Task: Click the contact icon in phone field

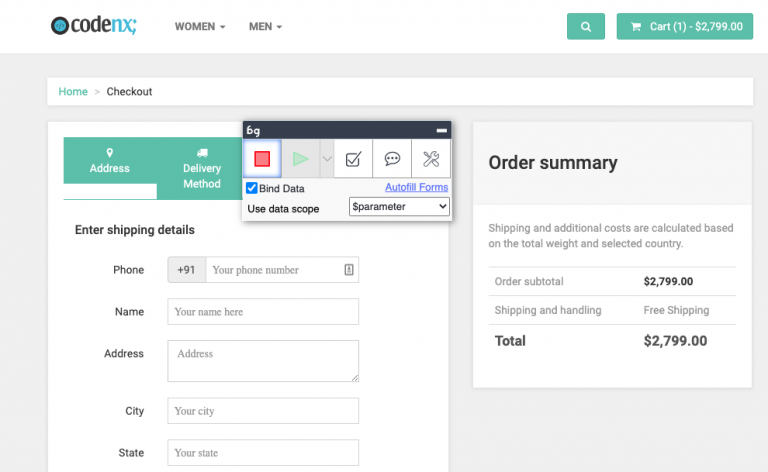Action: tap(348, 270)
